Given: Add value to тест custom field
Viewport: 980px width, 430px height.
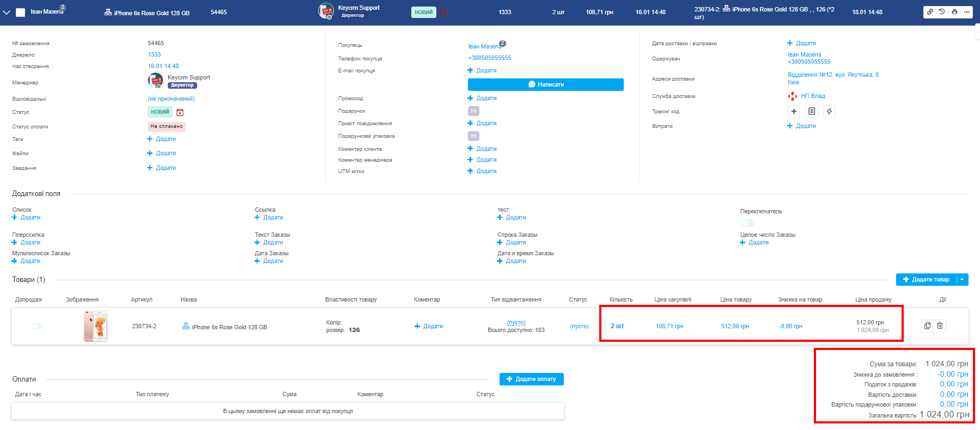Looking at the screenshot, I should tap(512, 217).
